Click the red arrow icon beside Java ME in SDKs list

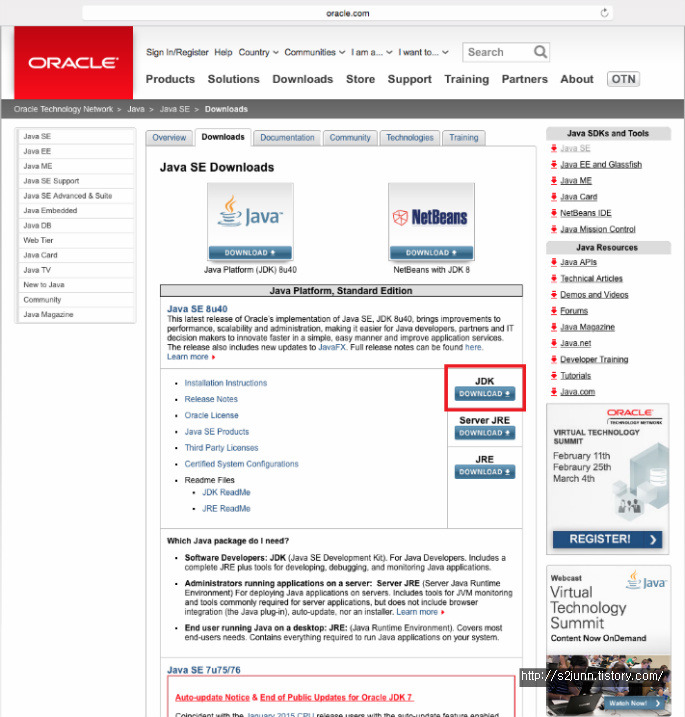pos(554,181)
